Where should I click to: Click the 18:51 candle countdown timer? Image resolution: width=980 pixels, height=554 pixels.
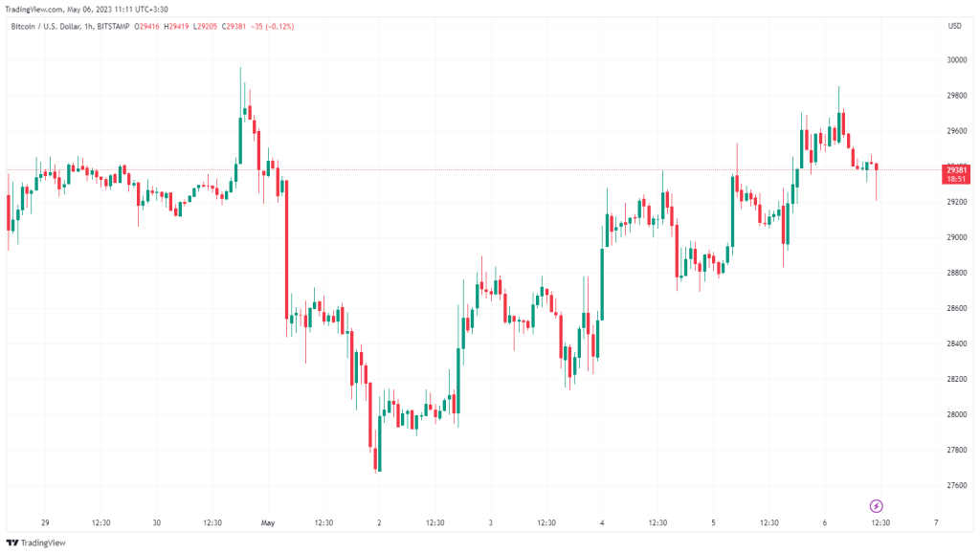[954, 179]
